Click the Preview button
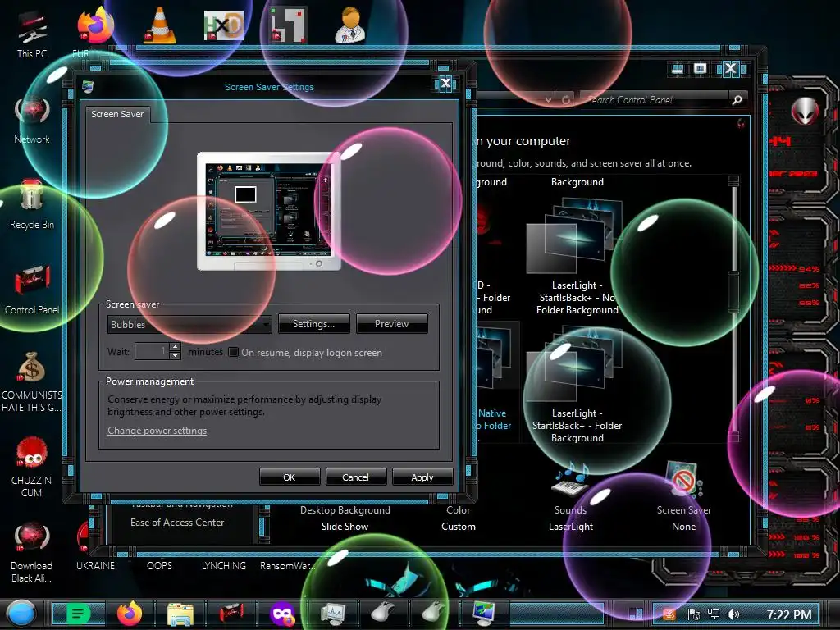 click(391, 324)
